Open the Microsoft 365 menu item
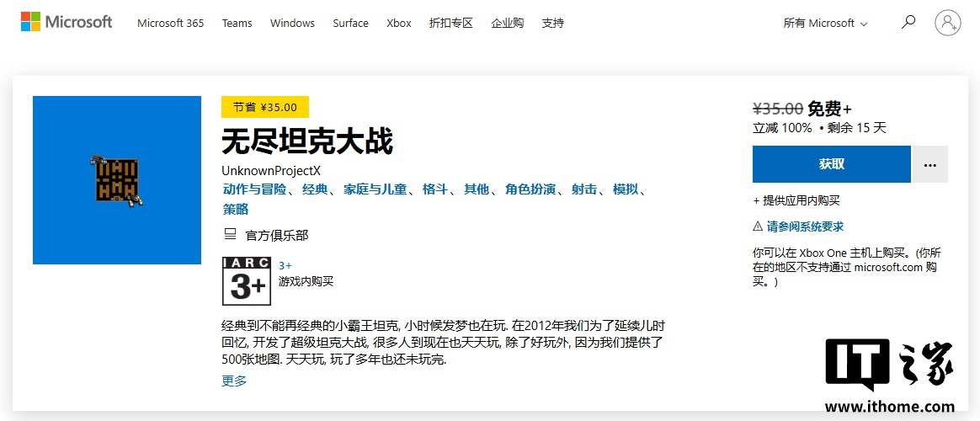980x421 pixels. (171, 23)
